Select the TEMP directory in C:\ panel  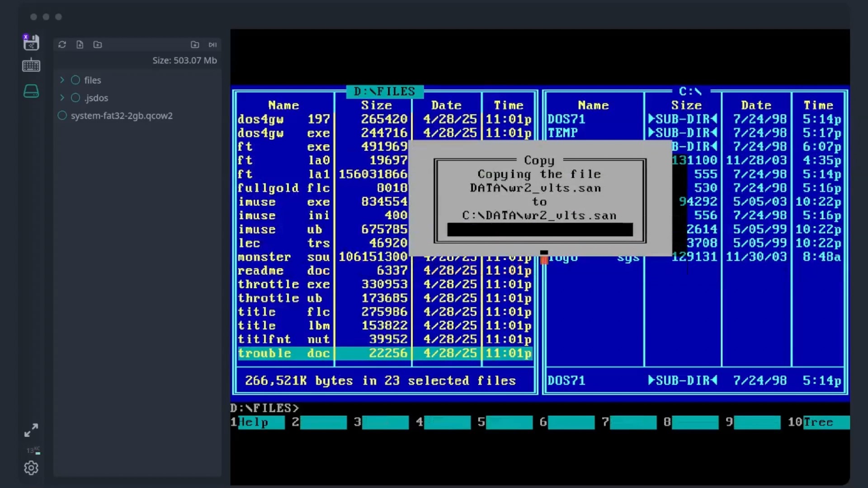tap(695, 133)
